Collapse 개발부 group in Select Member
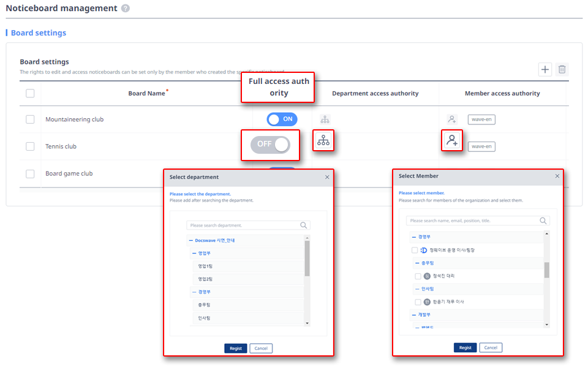Image resolution: width=588 pixels, height=367 pixels. [414, 315]
